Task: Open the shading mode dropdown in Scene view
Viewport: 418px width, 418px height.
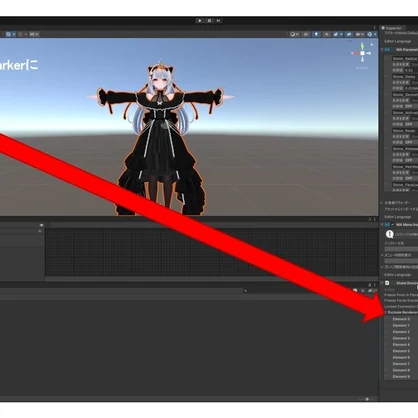Action: click(294, 34)
